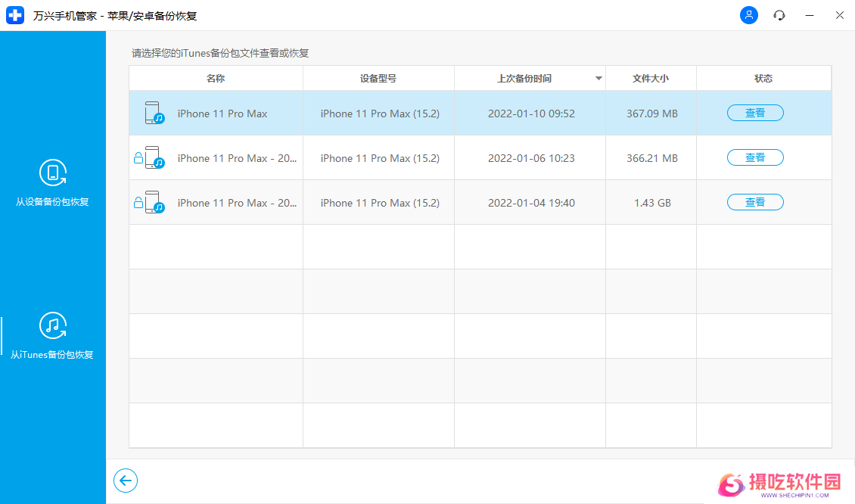Open customer support headset icon
The image size is (855, 504).
[x=779, y=15]
